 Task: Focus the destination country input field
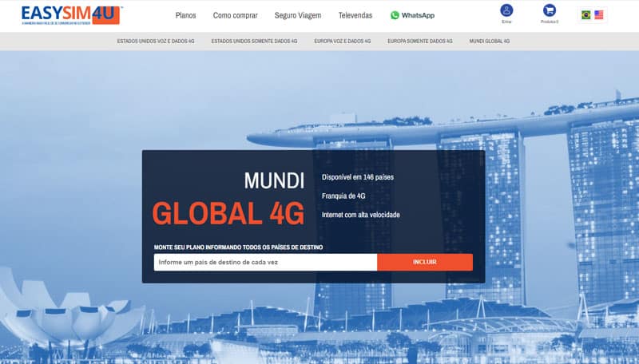[265, 262]
